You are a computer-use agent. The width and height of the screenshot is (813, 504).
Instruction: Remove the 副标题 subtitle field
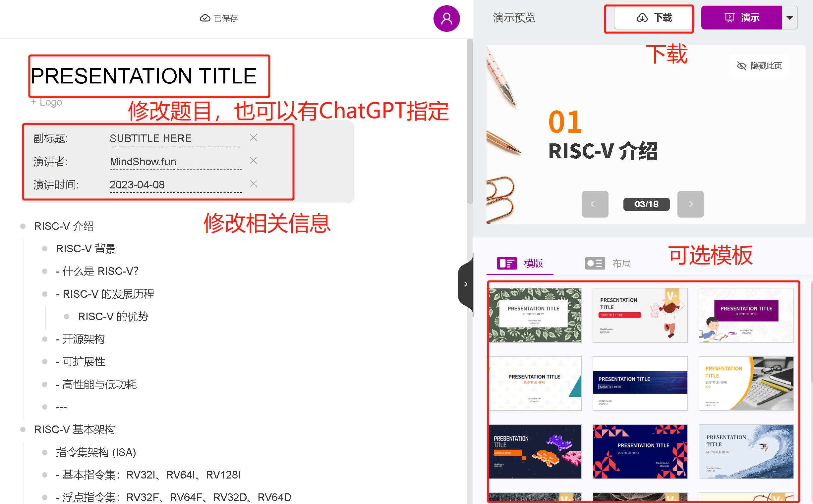pos(253,138)
